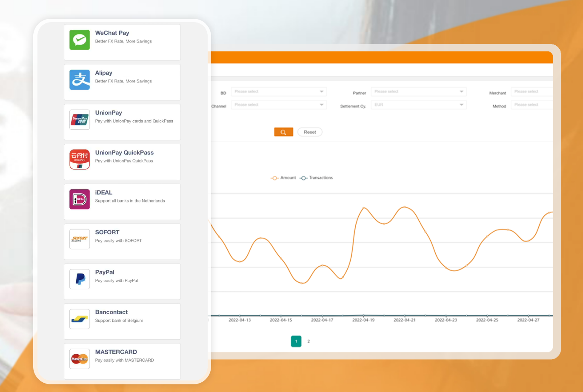The height and width of the screenshot is (392, 583).
Task: Choose the UnionPay card logo icon
Action: coord(80,119)
